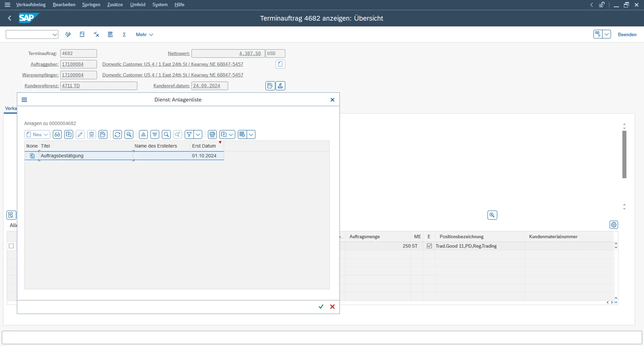Click the search icon in attachment toolbar
644x346 pixels.
click(x=166, y=134)
